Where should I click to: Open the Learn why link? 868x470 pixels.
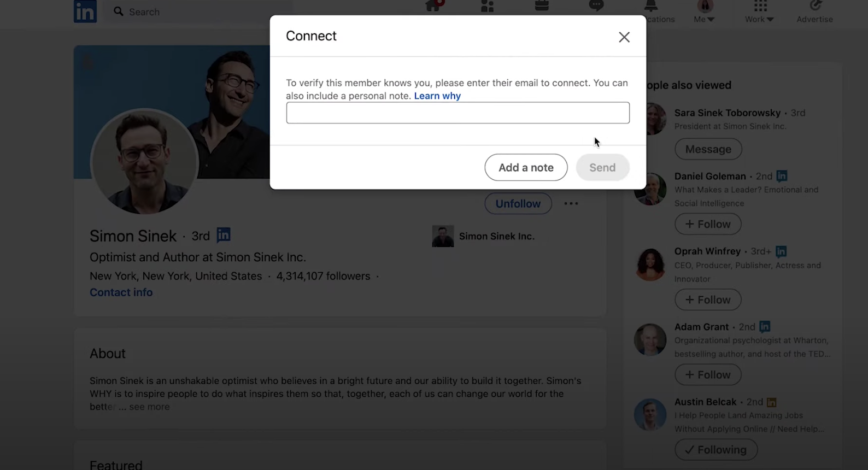[437, 96]
